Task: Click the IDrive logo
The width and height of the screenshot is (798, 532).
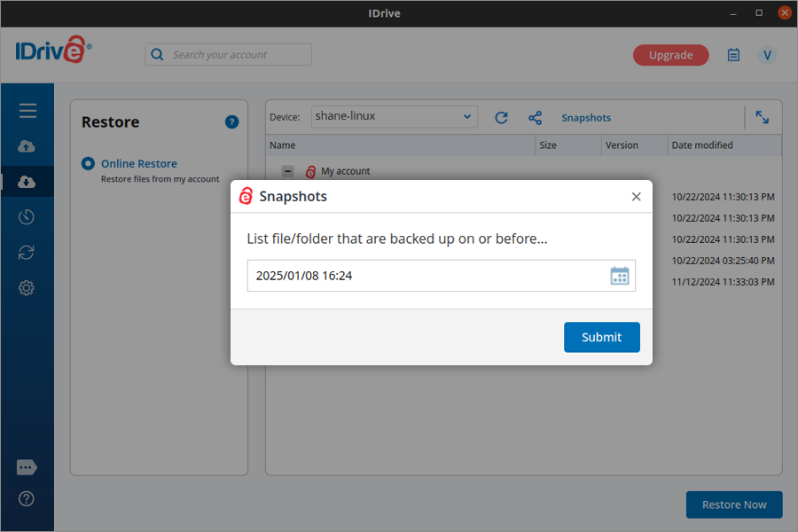Action: coord(53,50)
